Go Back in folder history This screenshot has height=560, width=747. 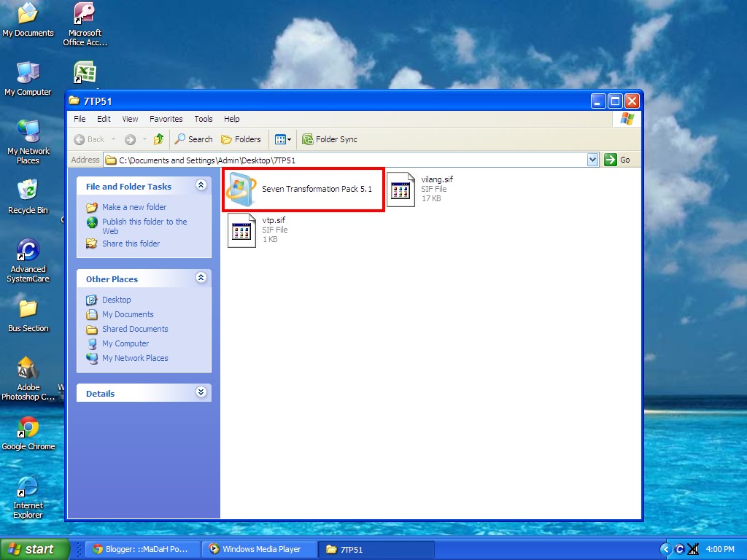tap(89, 139)
